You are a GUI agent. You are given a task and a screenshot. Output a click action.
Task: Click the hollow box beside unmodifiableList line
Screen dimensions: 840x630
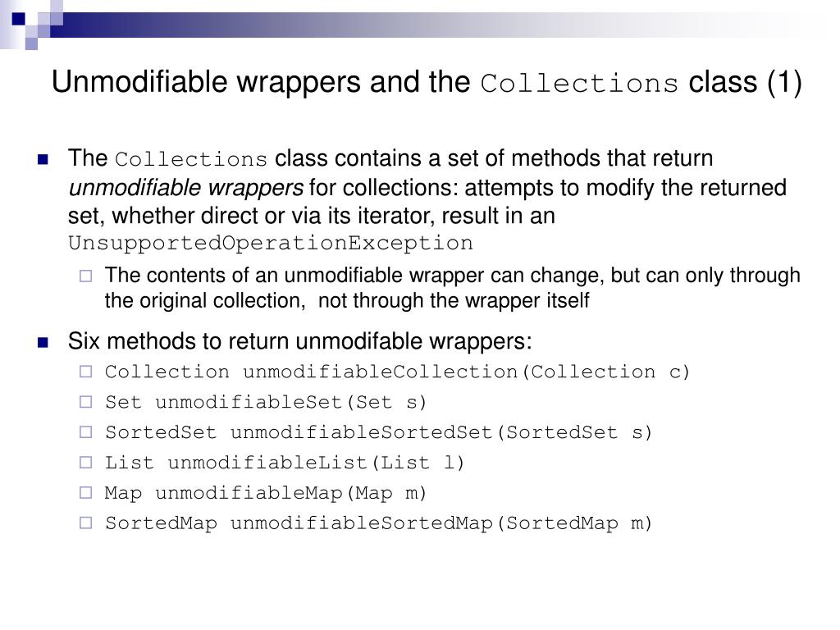pos(85,463)
